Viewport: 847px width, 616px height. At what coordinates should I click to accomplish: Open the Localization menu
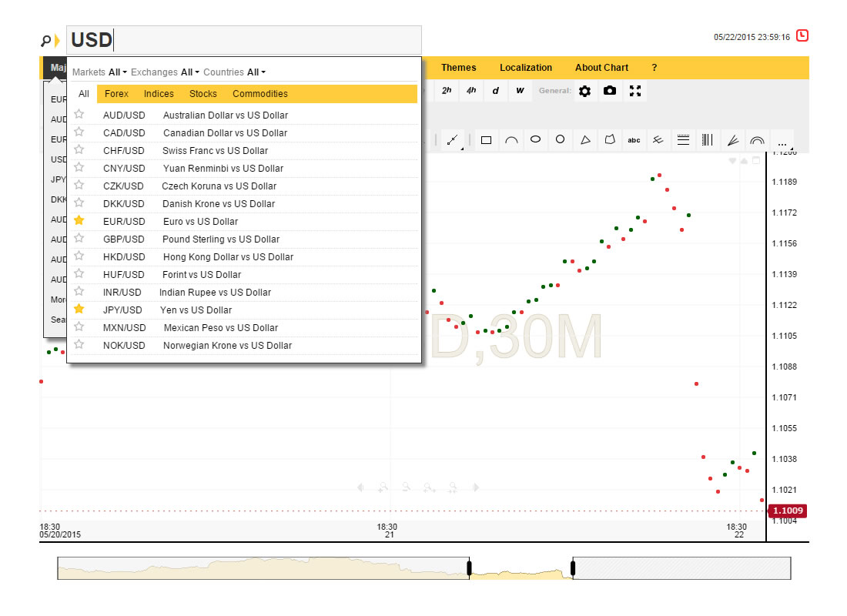526,68
